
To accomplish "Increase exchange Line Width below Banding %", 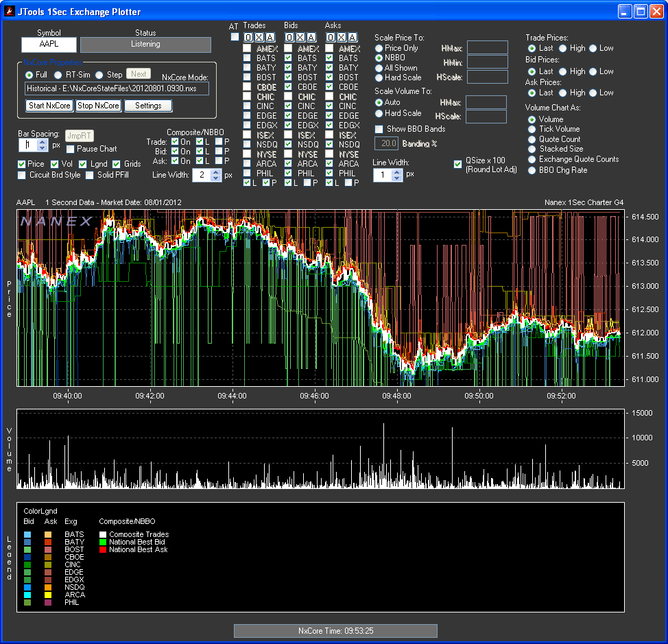I will tap(397, 172).
